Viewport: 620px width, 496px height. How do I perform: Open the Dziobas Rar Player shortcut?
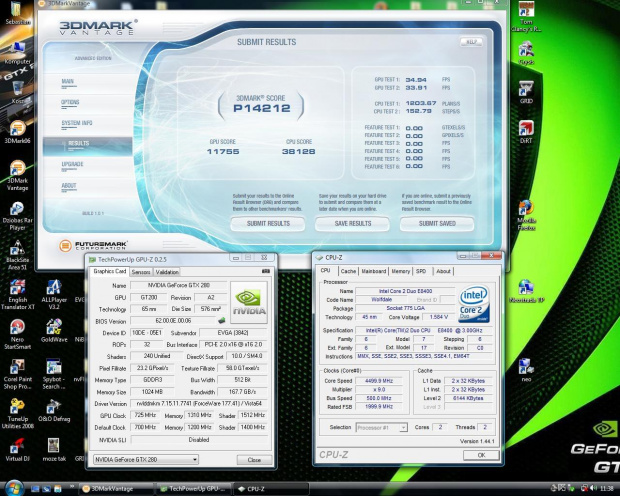pos(17,216)
